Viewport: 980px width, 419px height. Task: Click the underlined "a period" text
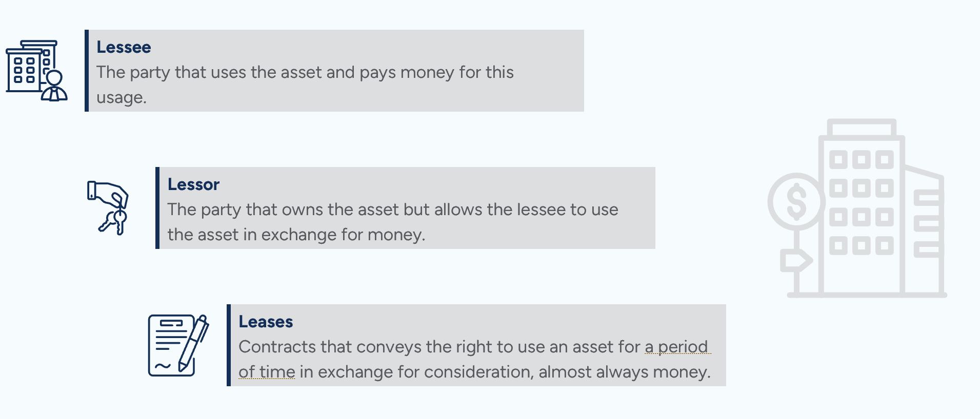pyautogui.click(x=677, y=347)
